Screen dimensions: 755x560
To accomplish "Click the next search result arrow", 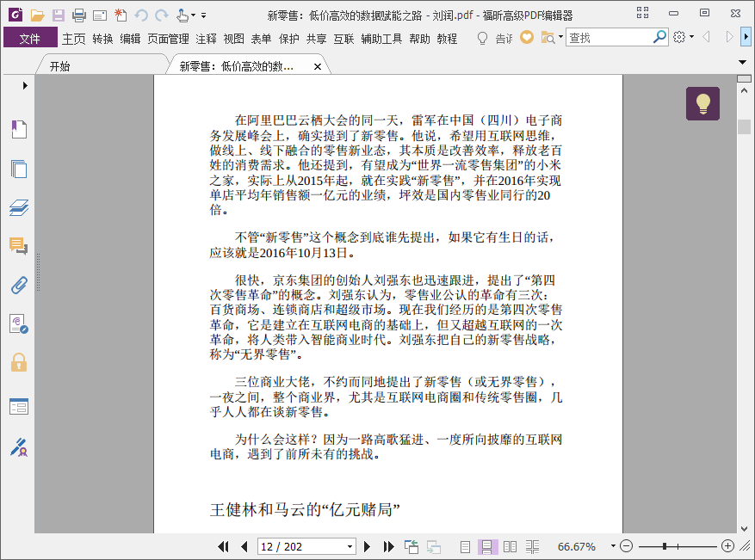I will pyautogui.click(x=729, y=37).
